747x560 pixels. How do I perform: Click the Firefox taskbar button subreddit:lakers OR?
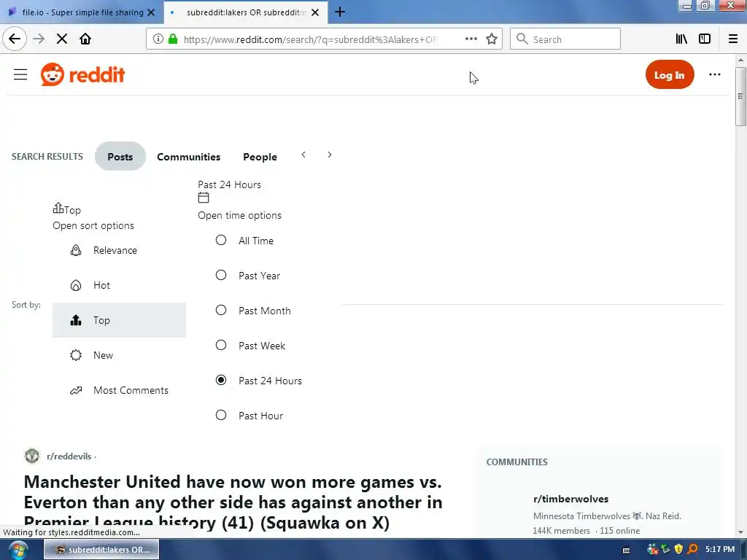click(x=101, y=550)
